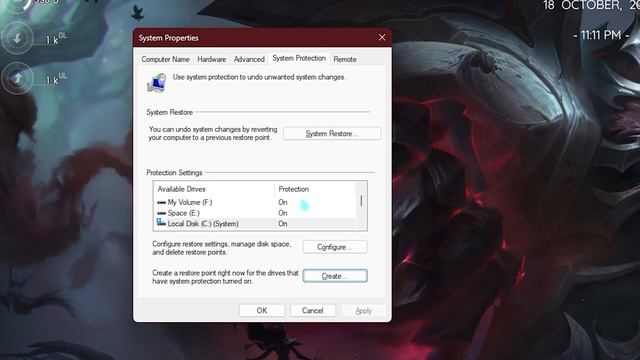Open the Hardware tab
The image size is (640, 360).
[211, 59]
